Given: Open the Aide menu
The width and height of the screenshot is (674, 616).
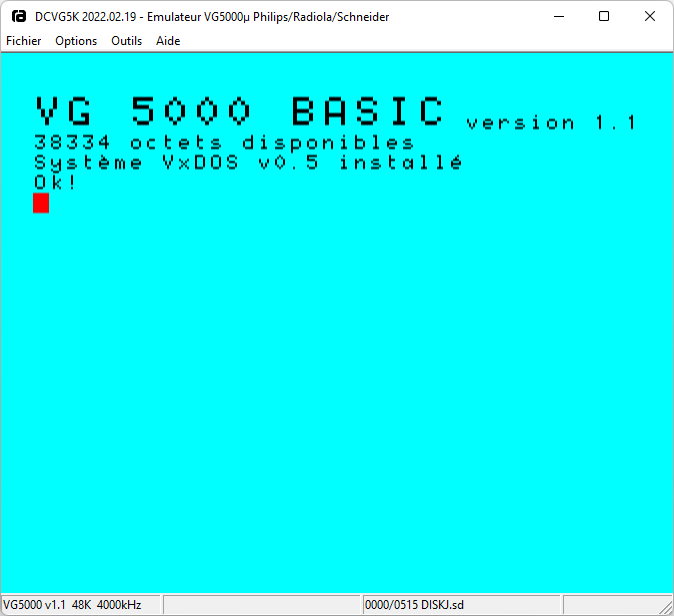Looking at the screenshot, I should click(x=168, y=41).
